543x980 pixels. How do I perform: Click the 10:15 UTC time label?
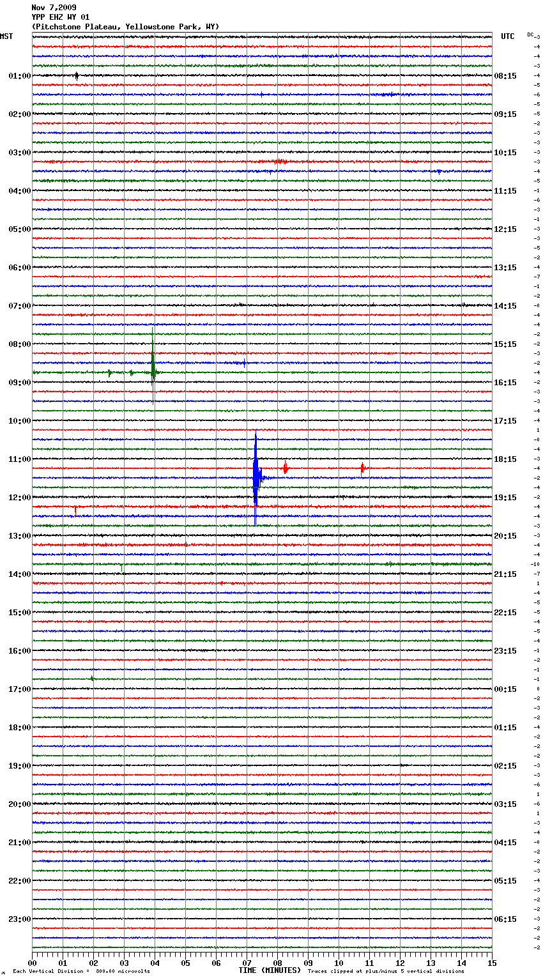coord(505,153)
